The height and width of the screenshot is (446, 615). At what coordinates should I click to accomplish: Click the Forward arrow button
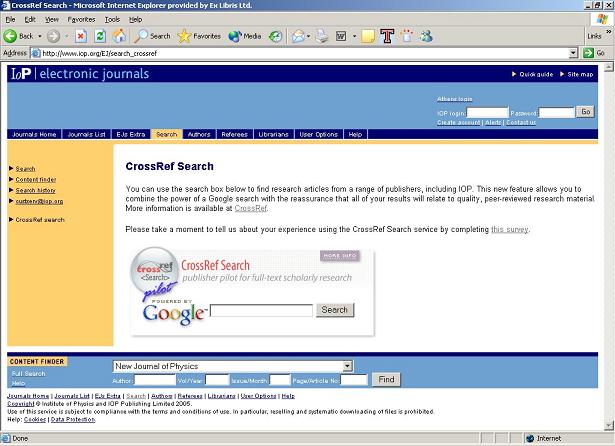click(53, 36)
